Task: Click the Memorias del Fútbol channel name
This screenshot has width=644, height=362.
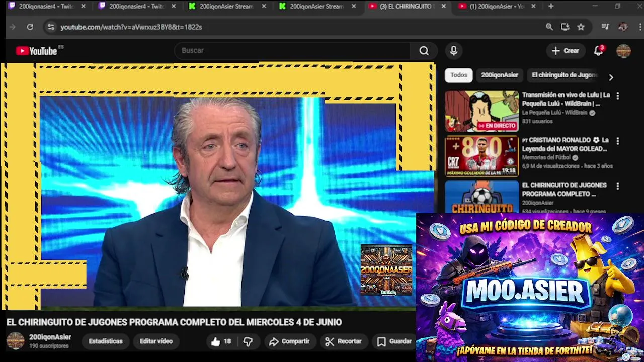Action: [546, 158]
